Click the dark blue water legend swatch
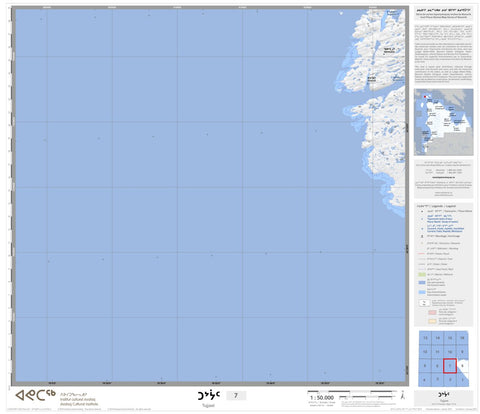The height and width of the screenshot is (414, 480). coord(422,283)
